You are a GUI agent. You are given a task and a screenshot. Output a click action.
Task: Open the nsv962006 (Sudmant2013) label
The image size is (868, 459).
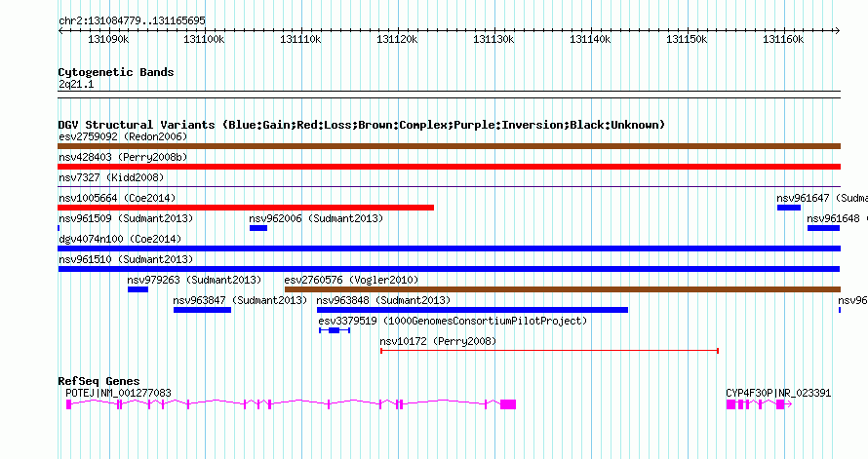coord(316,218)
